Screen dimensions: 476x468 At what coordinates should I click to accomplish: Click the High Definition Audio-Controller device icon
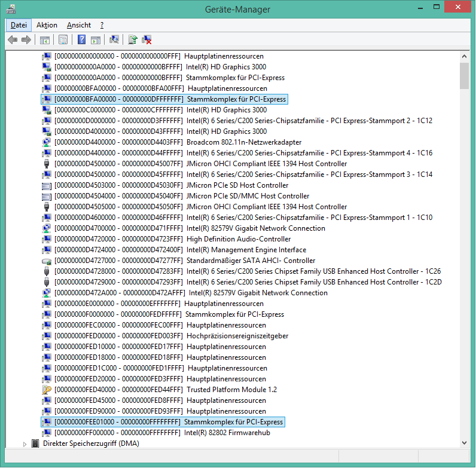(x=47, y=239)
